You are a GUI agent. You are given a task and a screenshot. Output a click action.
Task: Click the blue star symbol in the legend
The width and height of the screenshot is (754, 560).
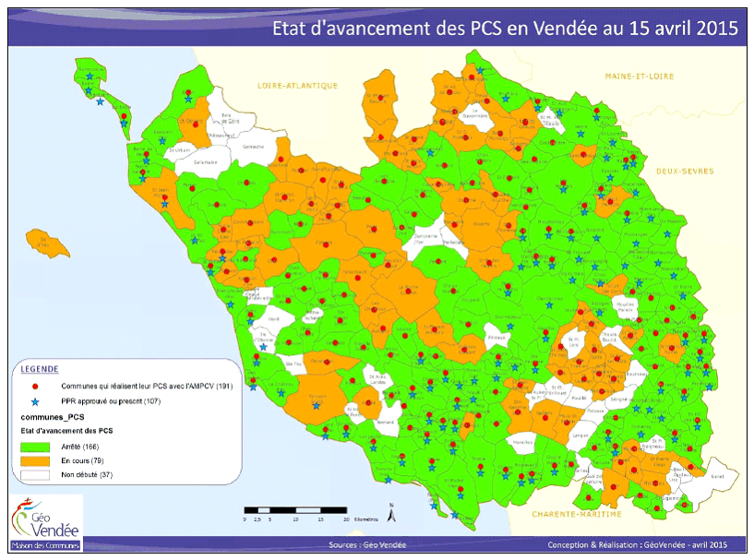point(35,402)
